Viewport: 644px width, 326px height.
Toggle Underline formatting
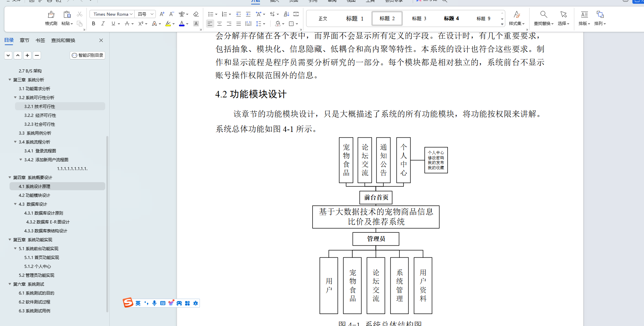point(113,24)
